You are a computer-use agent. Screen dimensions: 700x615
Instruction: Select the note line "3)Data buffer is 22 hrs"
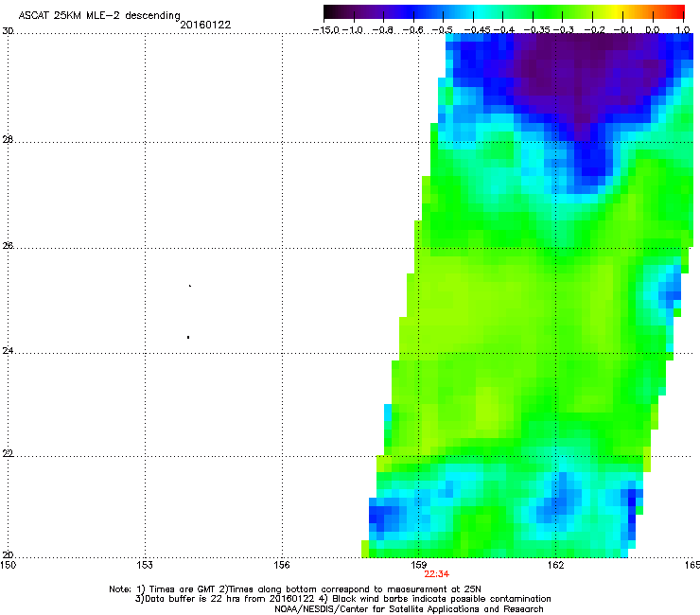tap(342, 599)
